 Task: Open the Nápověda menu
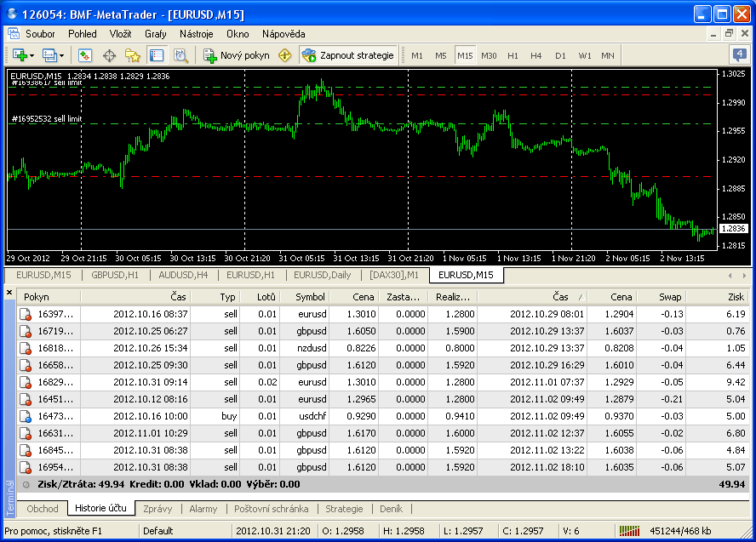(x=283, y=34)
